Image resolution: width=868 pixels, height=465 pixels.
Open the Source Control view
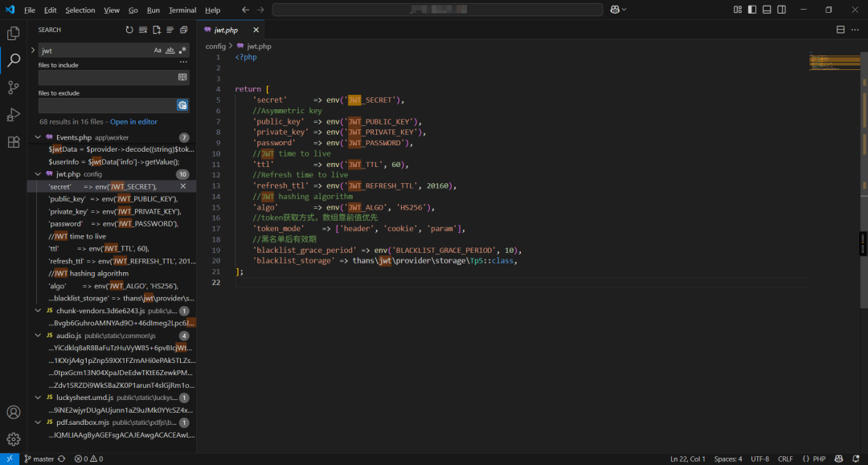coord(14,88)
